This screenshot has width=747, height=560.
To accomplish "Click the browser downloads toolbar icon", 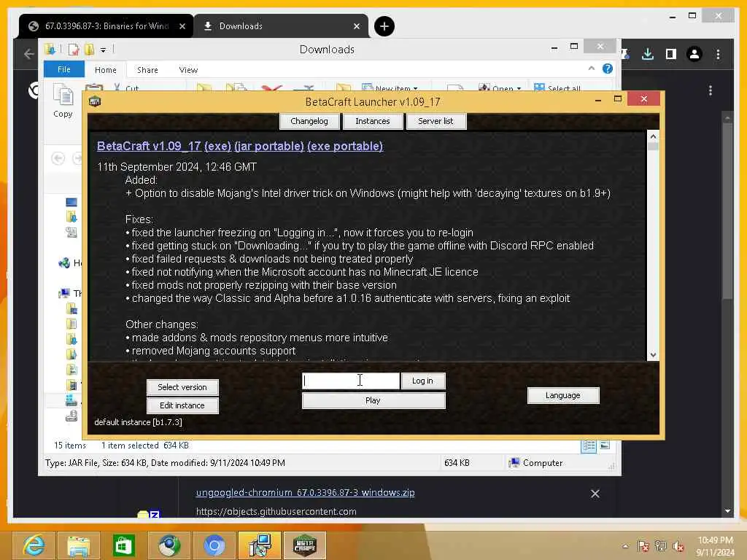I will 648,54.
